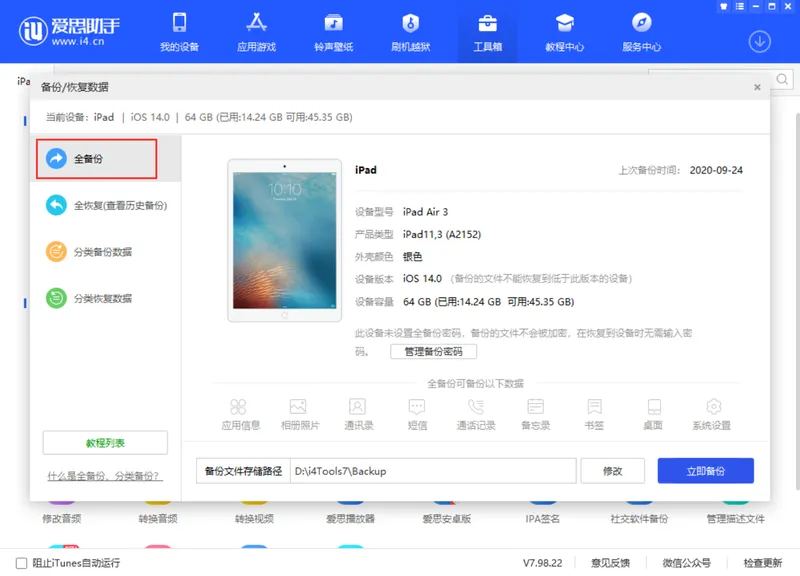
Task: Open the download manager arrow icon
Action: (759, 41)
